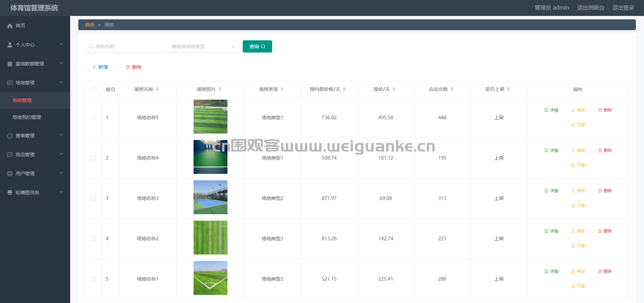Click the 商品管理 chat icon

point(10,155)
